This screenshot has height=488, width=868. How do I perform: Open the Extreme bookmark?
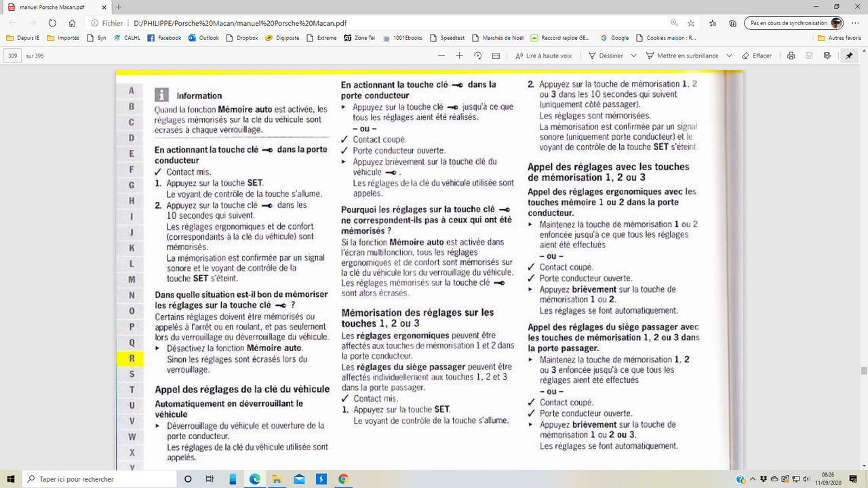pyautogui.click(x=321, y=38)
